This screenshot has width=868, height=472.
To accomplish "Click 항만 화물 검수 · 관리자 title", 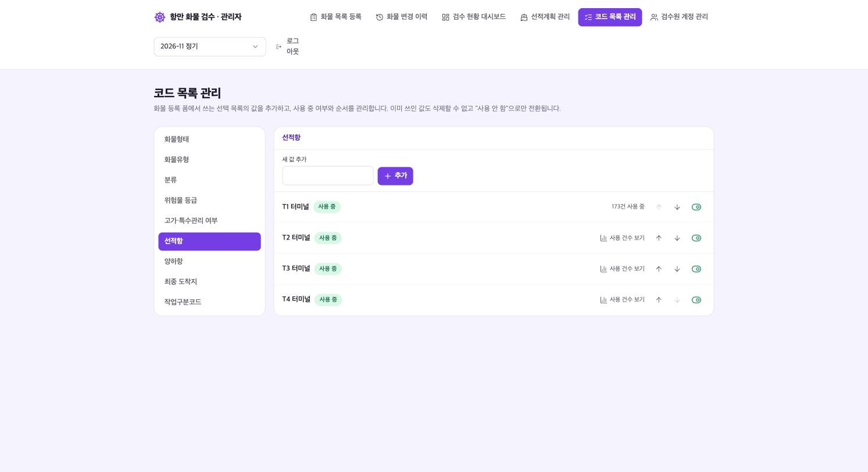I will pos(206,17).
